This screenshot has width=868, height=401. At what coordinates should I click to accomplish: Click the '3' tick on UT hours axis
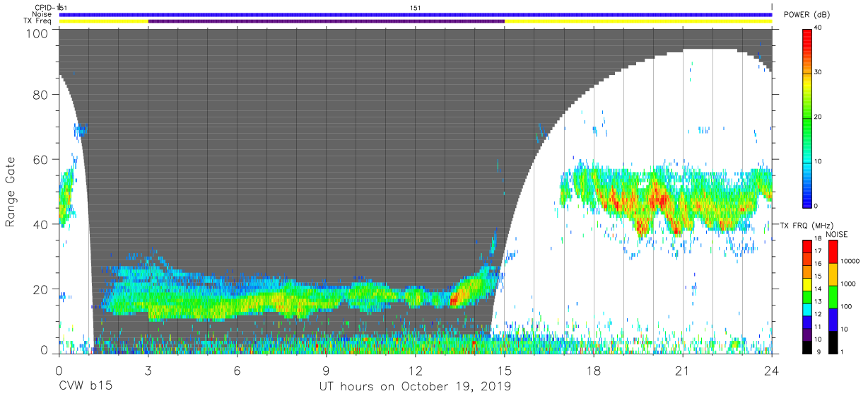148,370
